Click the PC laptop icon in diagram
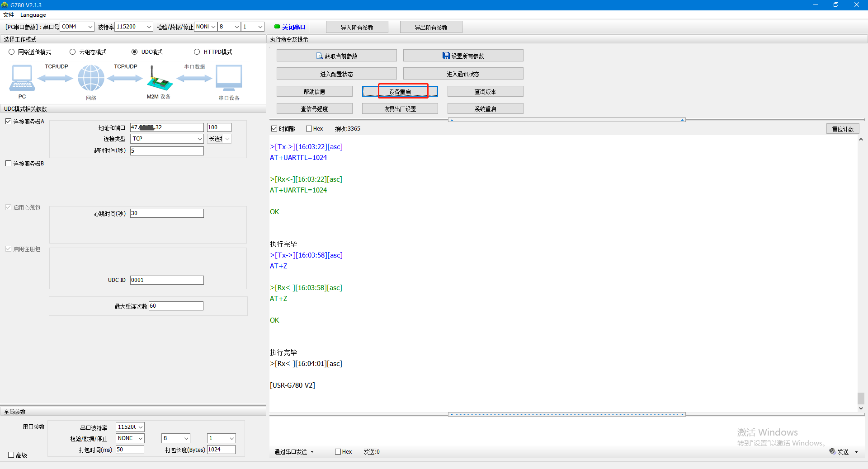 22,78
